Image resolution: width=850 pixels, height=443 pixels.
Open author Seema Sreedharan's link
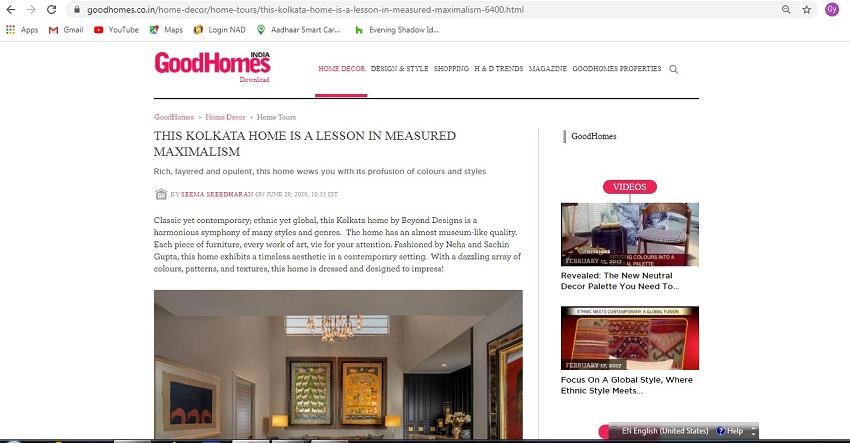[x=217, y=194]
